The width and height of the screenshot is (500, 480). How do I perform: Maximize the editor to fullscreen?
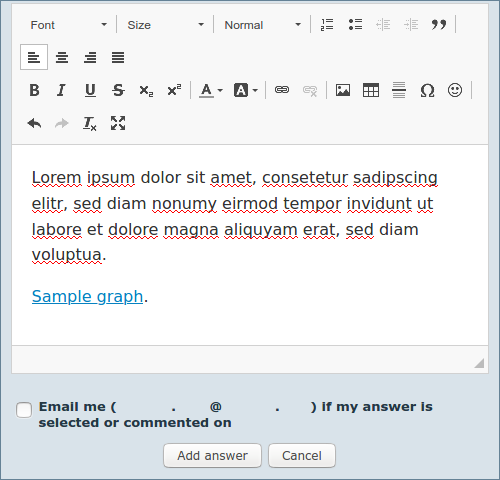[x=118, y=123]
